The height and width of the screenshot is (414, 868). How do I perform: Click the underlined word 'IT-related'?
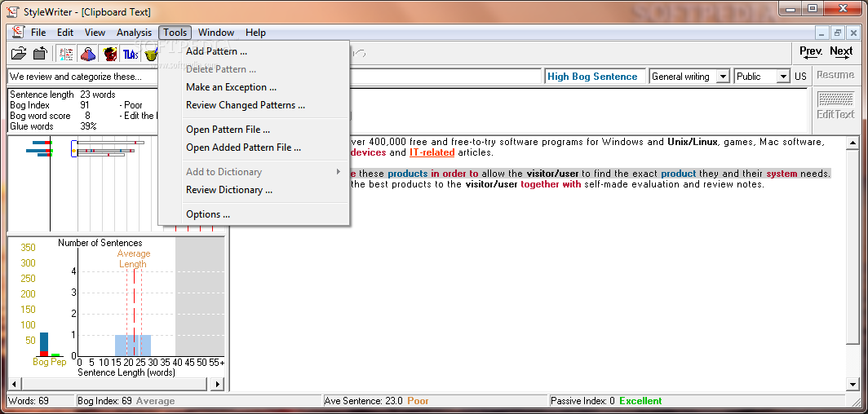point(432,152)
